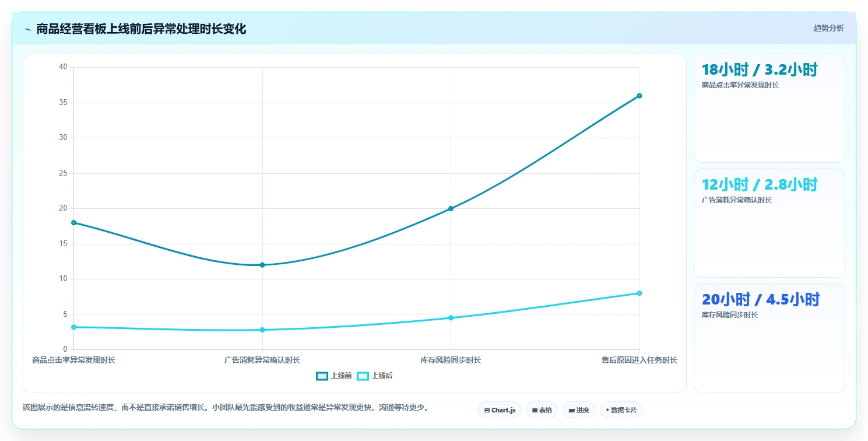Click the 进度 tag button

(579, 410)
